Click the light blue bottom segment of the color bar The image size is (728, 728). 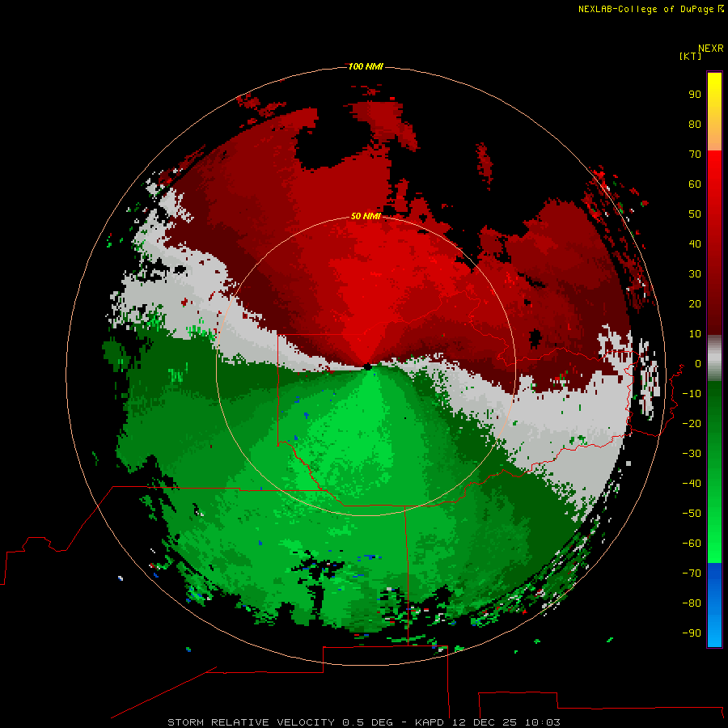pos(714,623)
